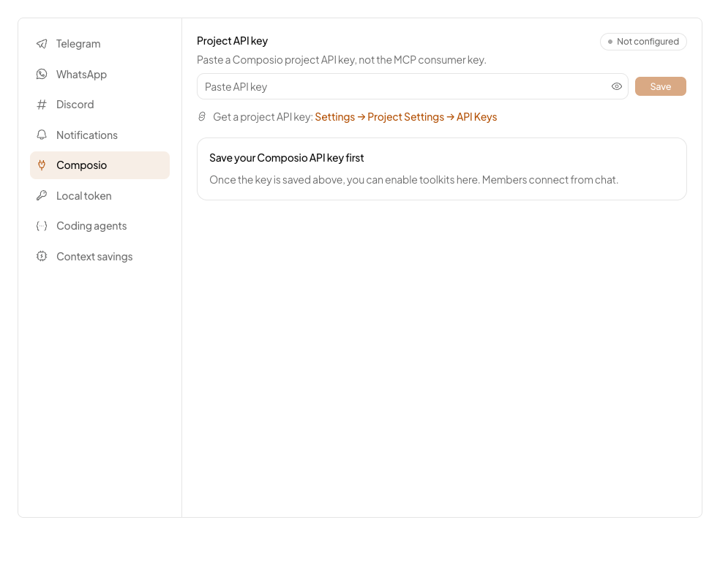Open the WhatsApp settings section
Viewport: 720px width, 588px height.
100,74
